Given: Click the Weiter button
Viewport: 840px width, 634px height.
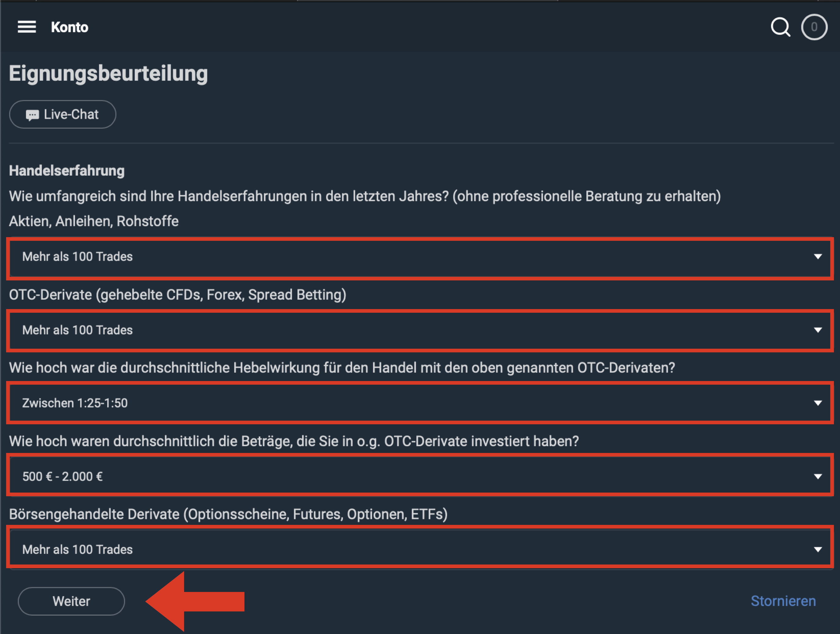Looking at the screenshot, I should 71,601.
